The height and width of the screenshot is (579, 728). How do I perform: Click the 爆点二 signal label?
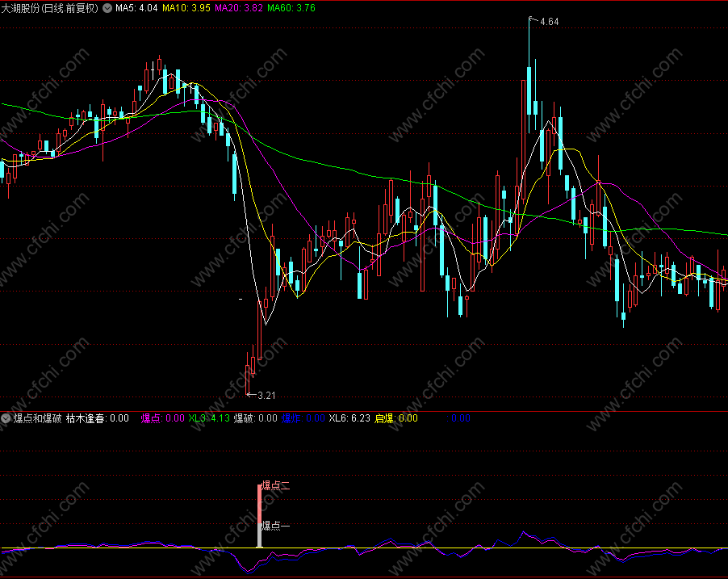[276, 485]
